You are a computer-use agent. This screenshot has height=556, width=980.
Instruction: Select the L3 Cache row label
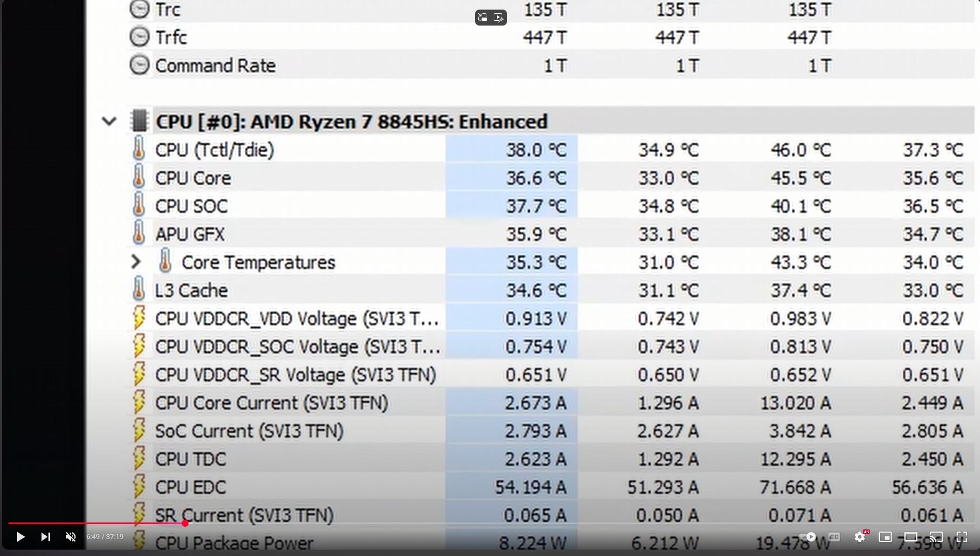coord(192,291)
